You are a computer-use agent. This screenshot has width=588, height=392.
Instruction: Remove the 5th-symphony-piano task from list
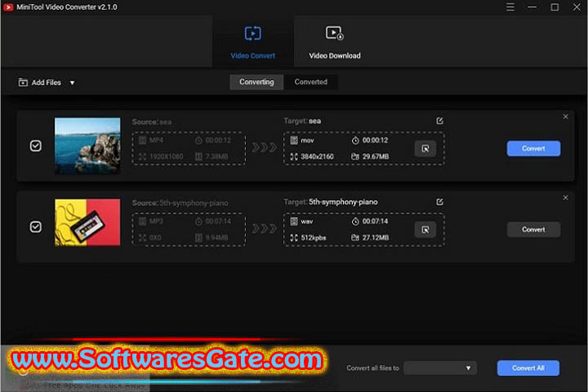565,198
